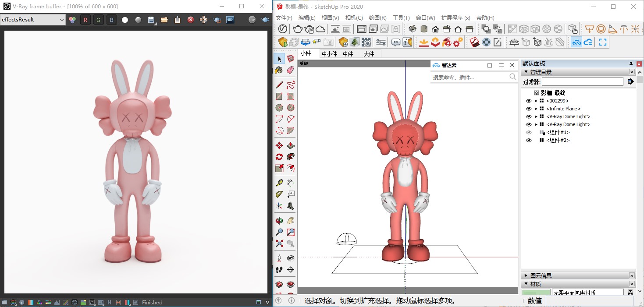
Task: Start V-Ray interactive render
Action: tap(309, 29)
